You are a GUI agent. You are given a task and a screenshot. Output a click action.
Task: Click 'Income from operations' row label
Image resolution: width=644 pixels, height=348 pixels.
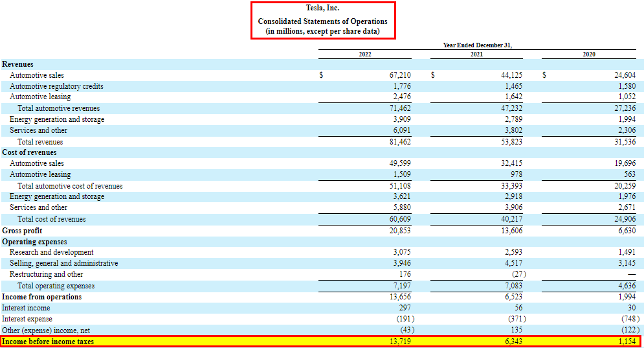point(41,297)
